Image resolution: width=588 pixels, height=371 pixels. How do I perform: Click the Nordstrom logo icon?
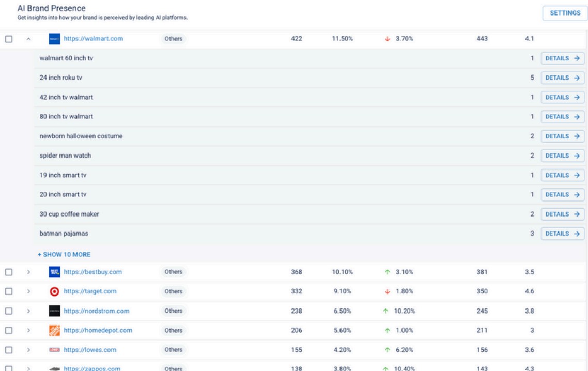[x=54, y=311]
